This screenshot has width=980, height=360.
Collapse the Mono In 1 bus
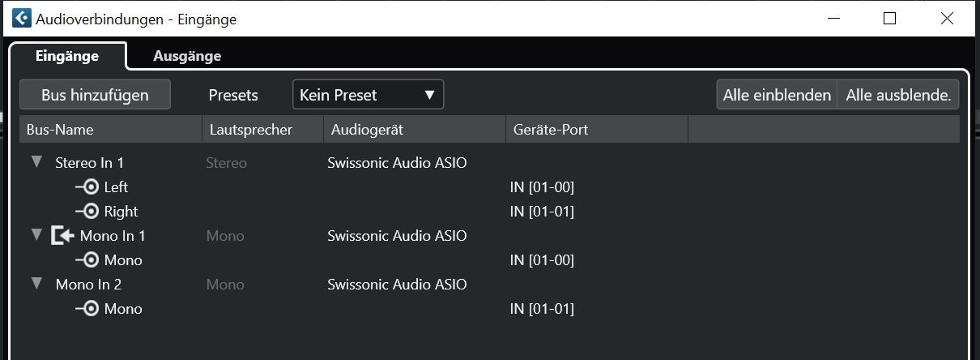coord(36,235)
